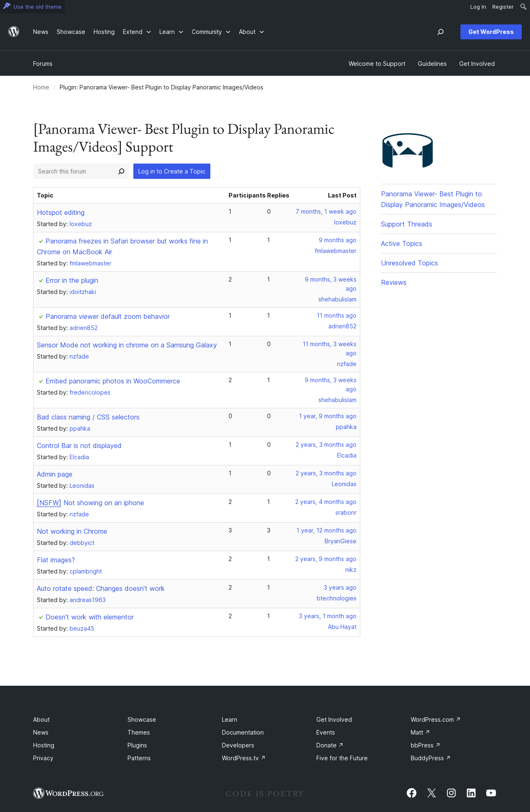Open Panorama freezes in Safari topic
This screenshot has width=530, height=812.
(123, 246)
